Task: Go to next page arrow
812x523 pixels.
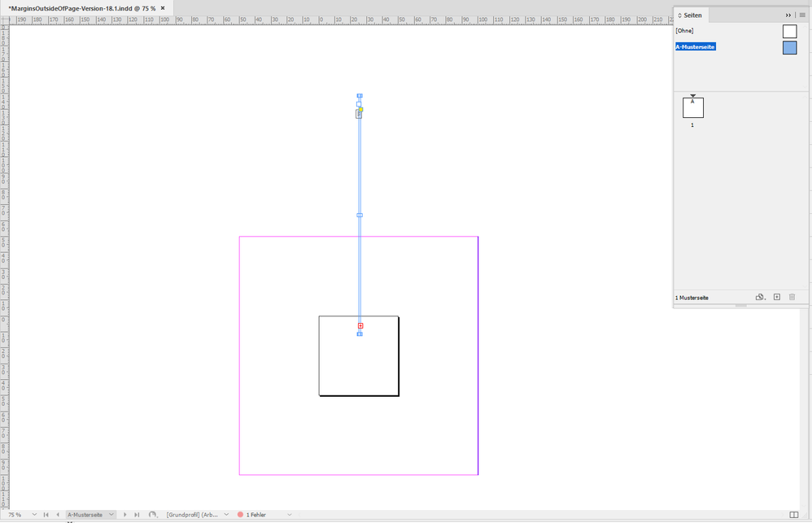Action: tap(124, 515)
